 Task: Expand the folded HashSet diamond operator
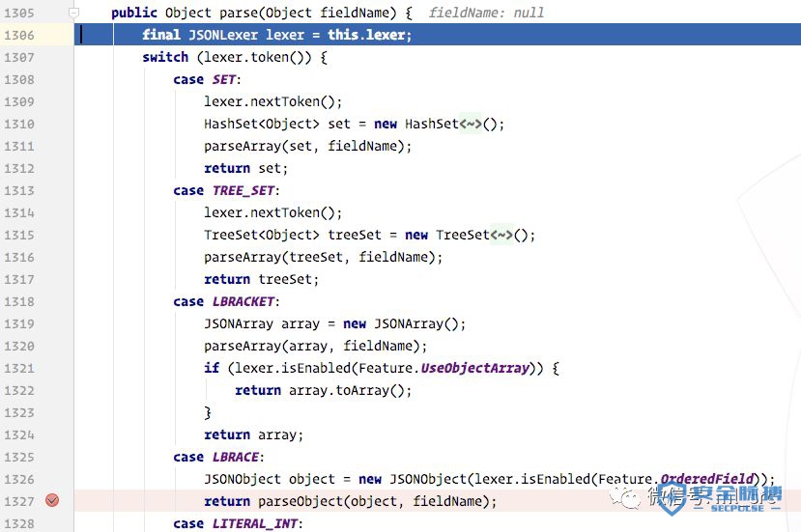tap(471, 124)
